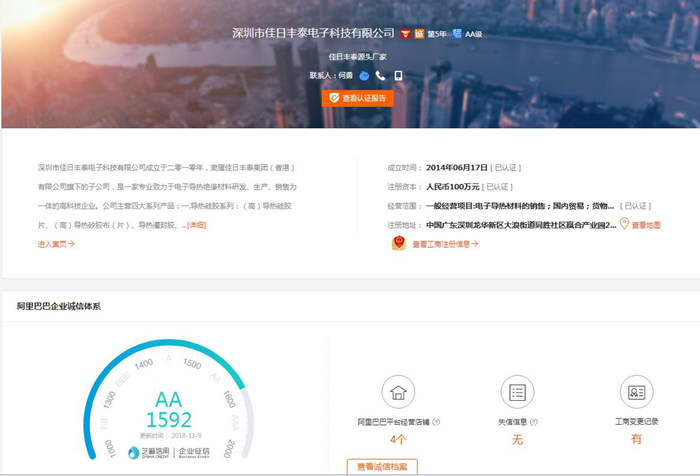Expand company description via 详细 link
Screen dimensions: 700x476
(x=196, y=225)
